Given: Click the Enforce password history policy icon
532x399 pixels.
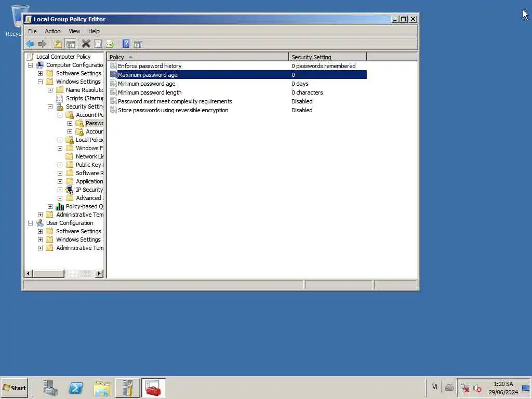Looking at the screenshot, I should tap(113, 66).
